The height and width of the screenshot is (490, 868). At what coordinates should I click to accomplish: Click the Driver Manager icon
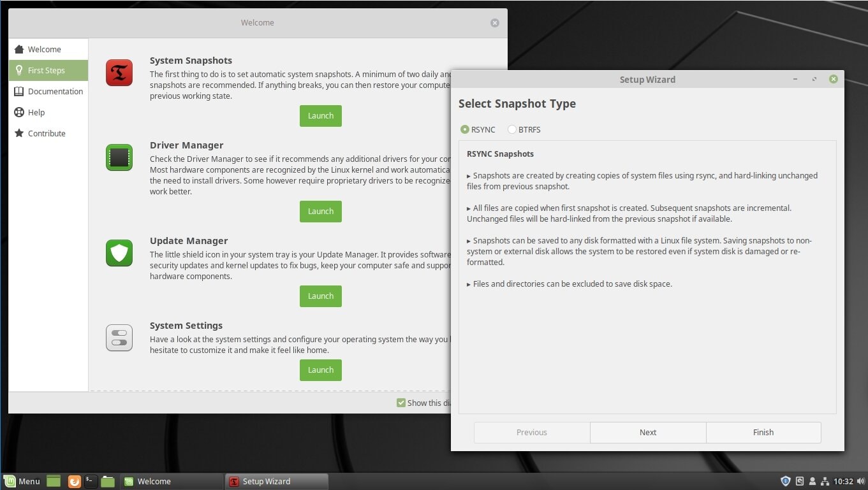click(x=119, y=157)
